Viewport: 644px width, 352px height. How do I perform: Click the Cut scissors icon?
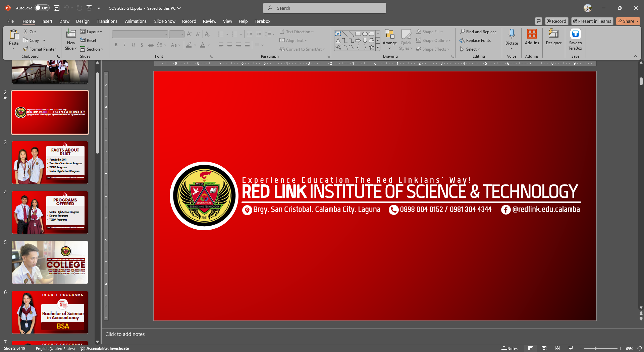(25, 32)
